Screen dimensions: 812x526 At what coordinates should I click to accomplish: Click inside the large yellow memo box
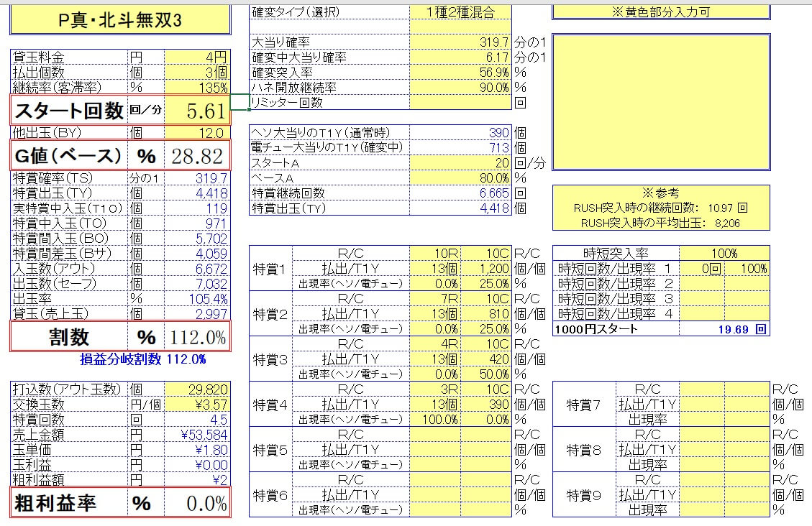click(661, 102)
